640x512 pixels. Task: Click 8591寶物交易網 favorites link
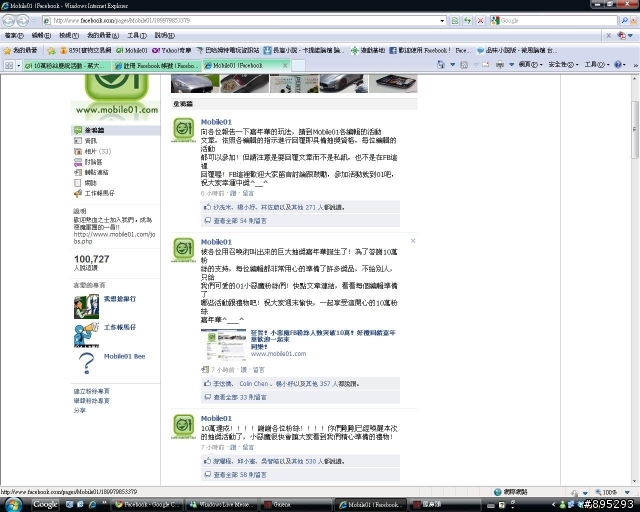pyautogui.click(x=85, y=51)
